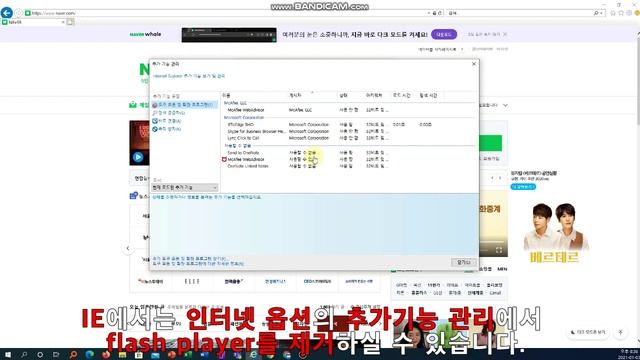Open IE tools gear icon
Image resolution: width=640 pixels, height=360 pixels.
point(629,13)
